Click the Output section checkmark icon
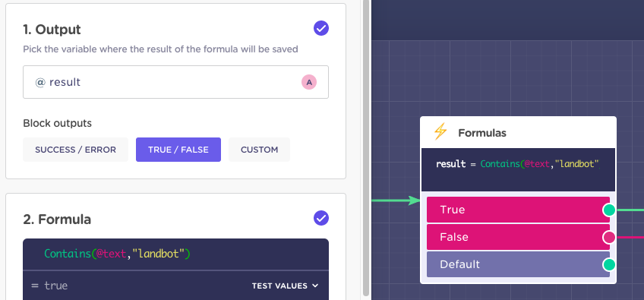 321,28
